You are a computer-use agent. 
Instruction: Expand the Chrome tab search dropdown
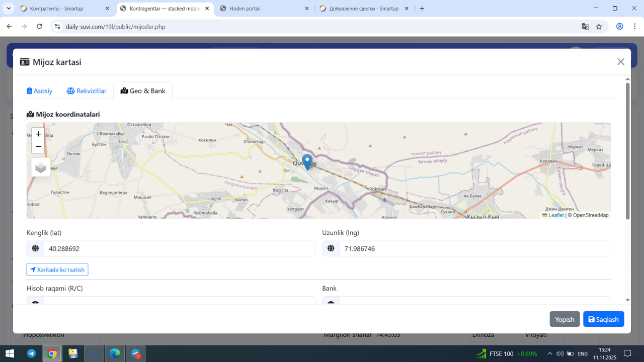click(9, 9)
